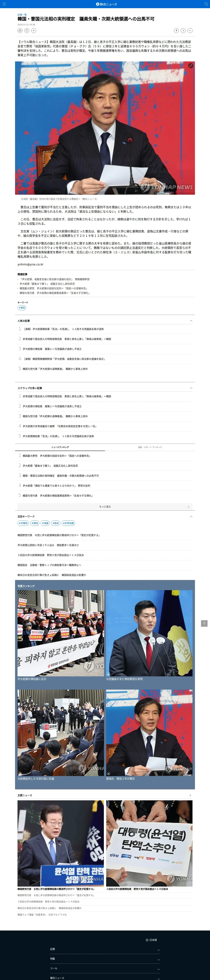Share article via Facebook icon
Image resolution: width=210 pixels, height=980 pixels.
point(176,30)
